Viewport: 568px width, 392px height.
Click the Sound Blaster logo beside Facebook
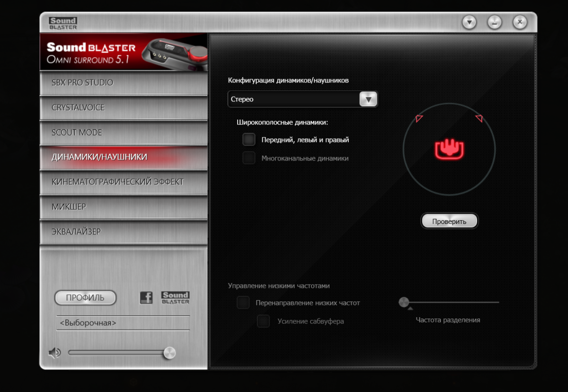tap(175, 298)
